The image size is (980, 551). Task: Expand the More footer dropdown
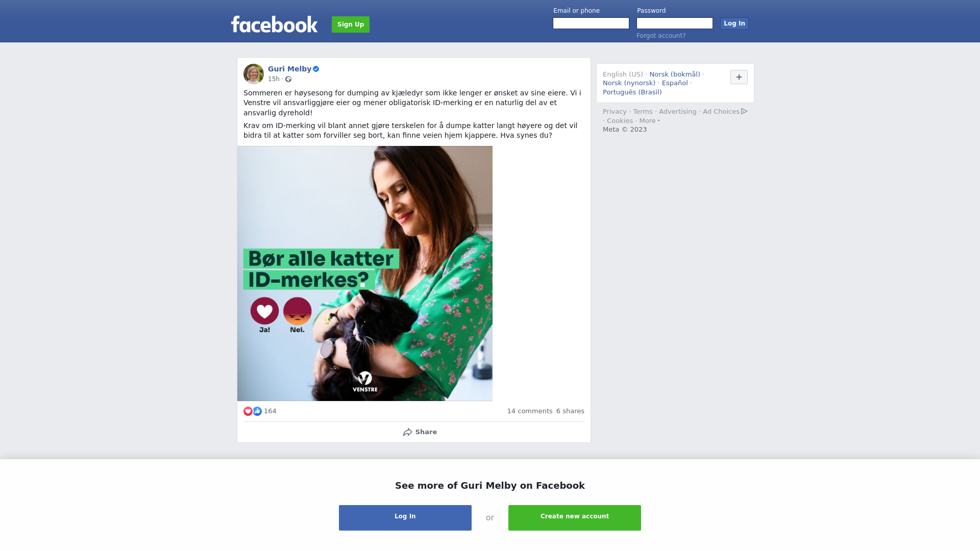click(x=650, y=121)
